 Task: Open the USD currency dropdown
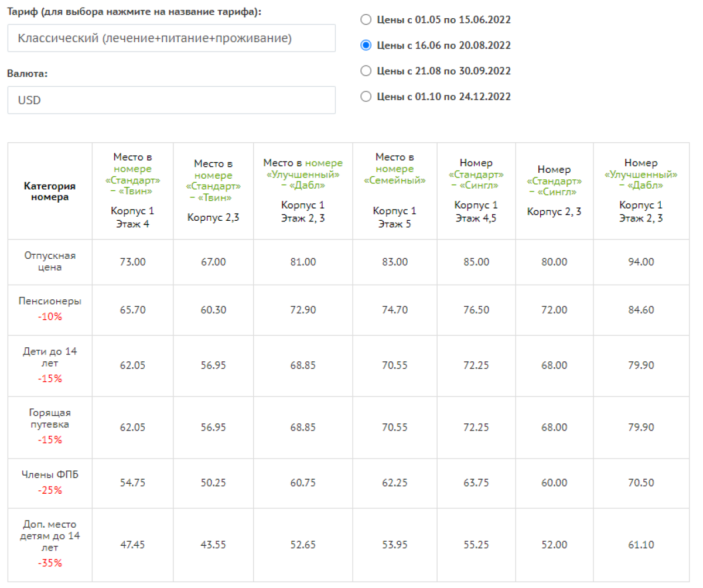(x=171, y=100)
